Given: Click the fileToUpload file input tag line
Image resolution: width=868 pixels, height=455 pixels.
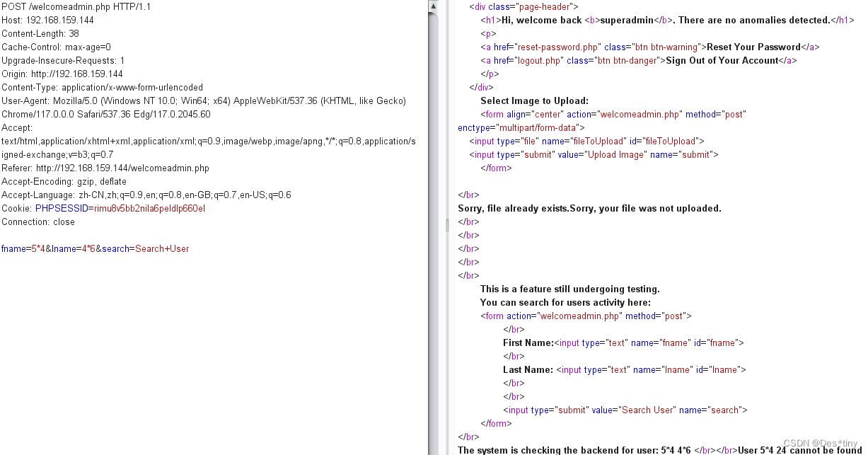Looking at the screenshot, I should coord(586,142).
